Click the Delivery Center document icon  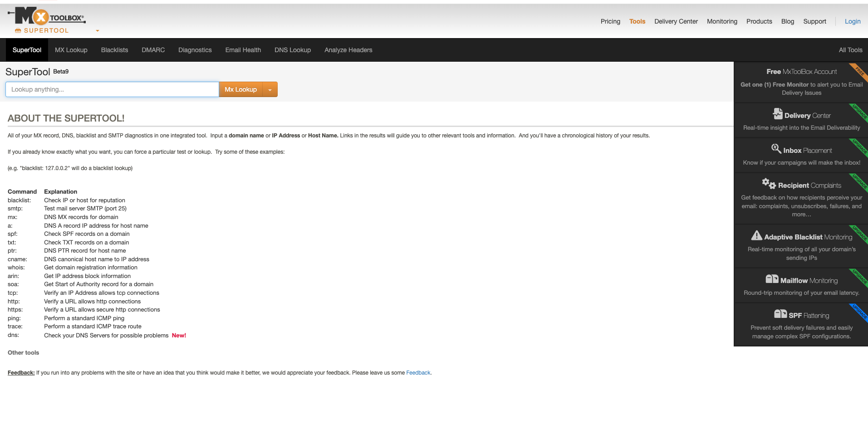point(778,113)
